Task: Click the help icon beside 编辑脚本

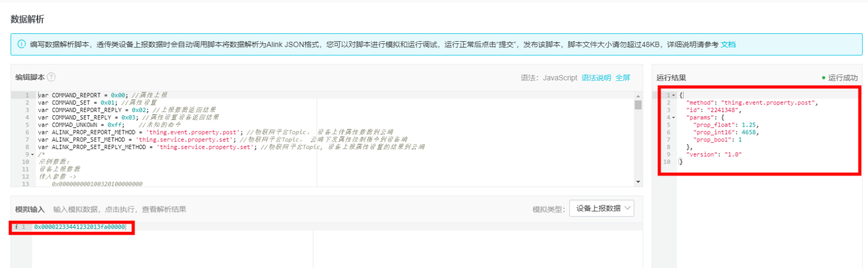Action: click(51, 77)
